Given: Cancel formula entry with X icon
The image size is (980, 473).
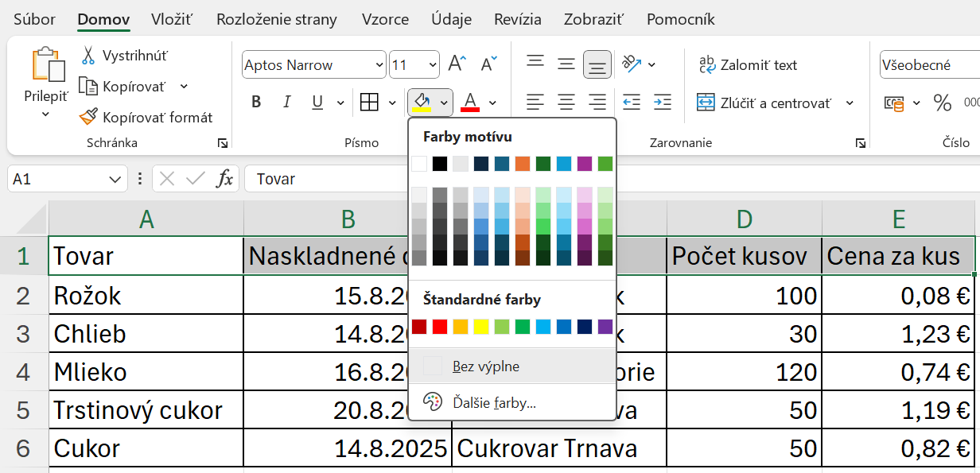Looking at the screenshot, I should (166, 179).
